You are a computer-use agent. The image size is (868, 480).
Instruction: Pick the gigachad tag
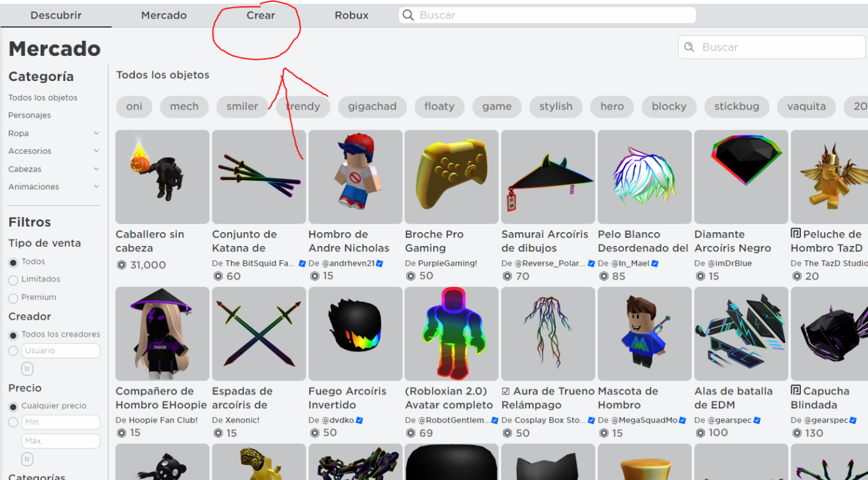pyautogui.click(x=372, y=107)
